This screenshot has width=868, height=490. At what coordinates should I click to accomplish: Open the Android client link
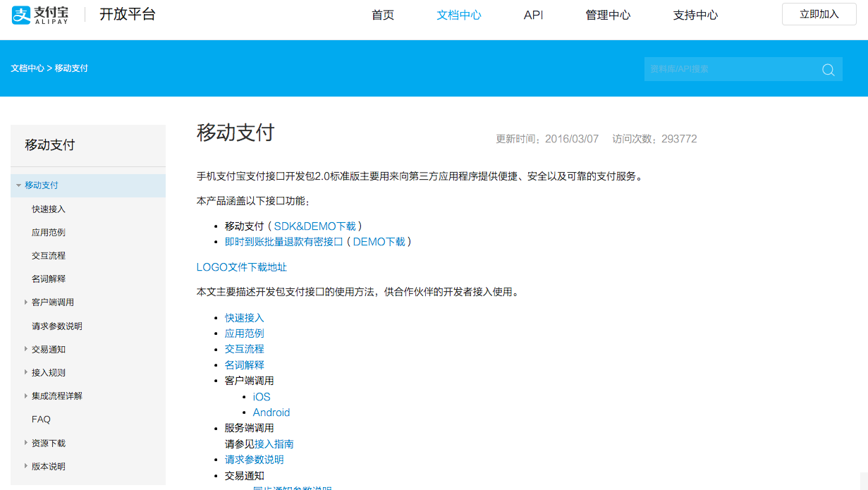(x=271, y=412)
